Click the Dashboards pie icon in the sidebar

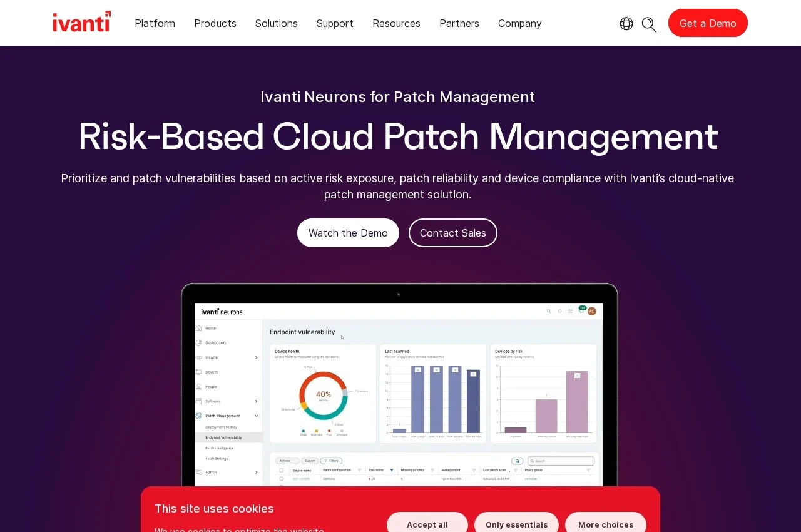point(199,343)
